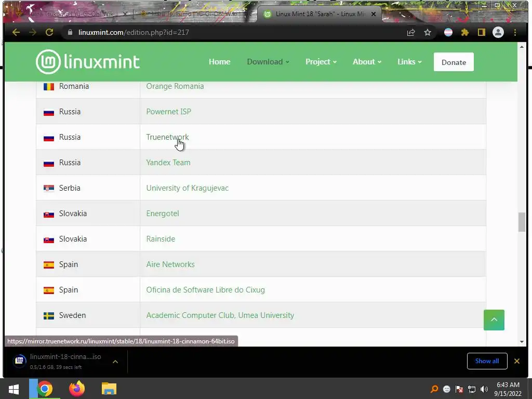Go to Home in site navigation
Viewport: 532px width, 399px height.
pos(220,62)
